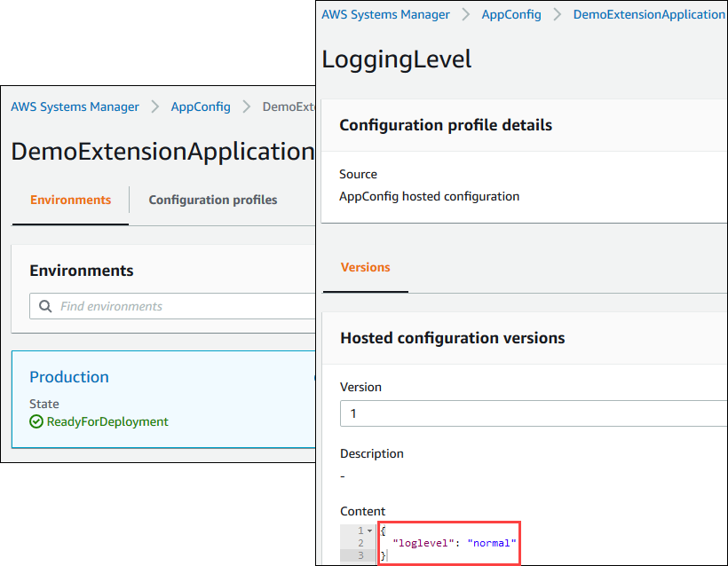Open the Production environment link
This screenshot has height=566, width=728.
click(x=69, y=377)
